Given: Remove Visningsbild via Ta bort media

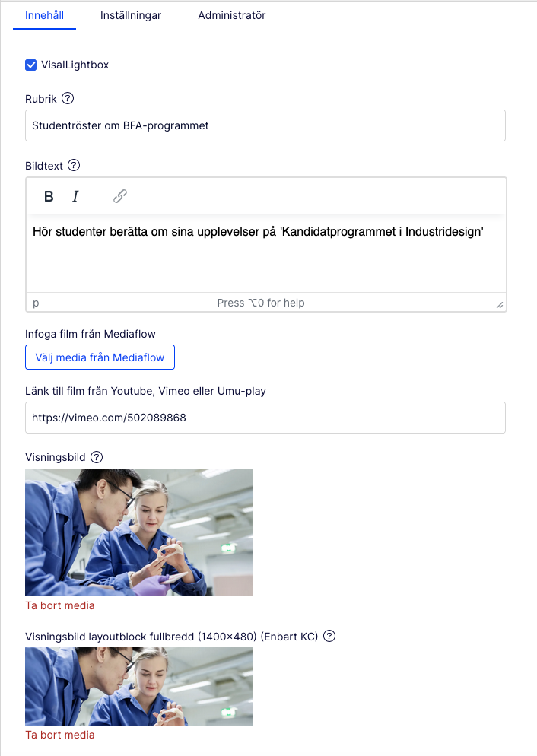Looking at the screenshot, I should pos(60,605).
